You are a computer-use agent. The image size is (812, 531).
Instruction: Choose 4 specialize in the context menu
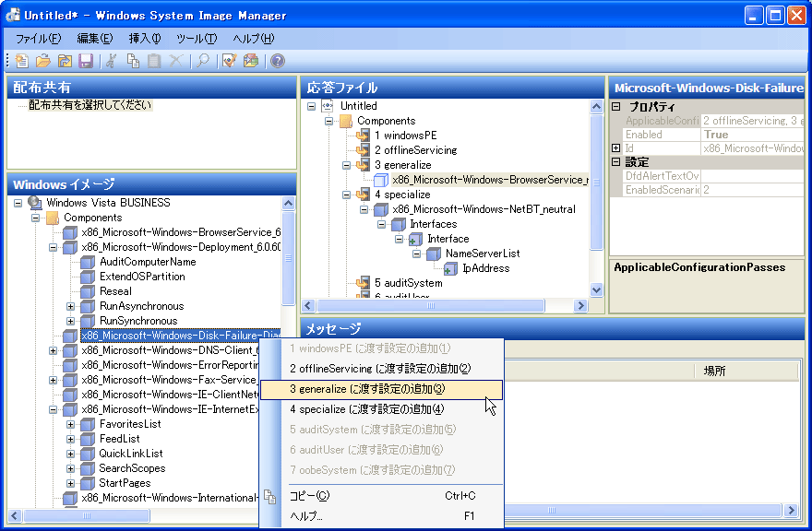(381, 409)
